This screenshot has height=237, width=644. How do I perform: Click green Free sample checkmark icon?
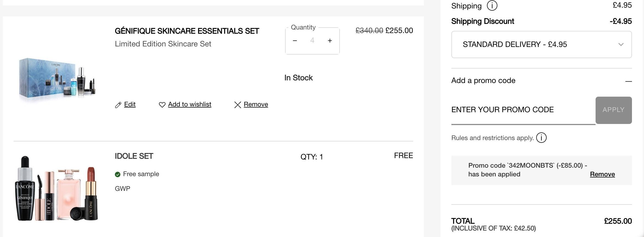(118, 174)
